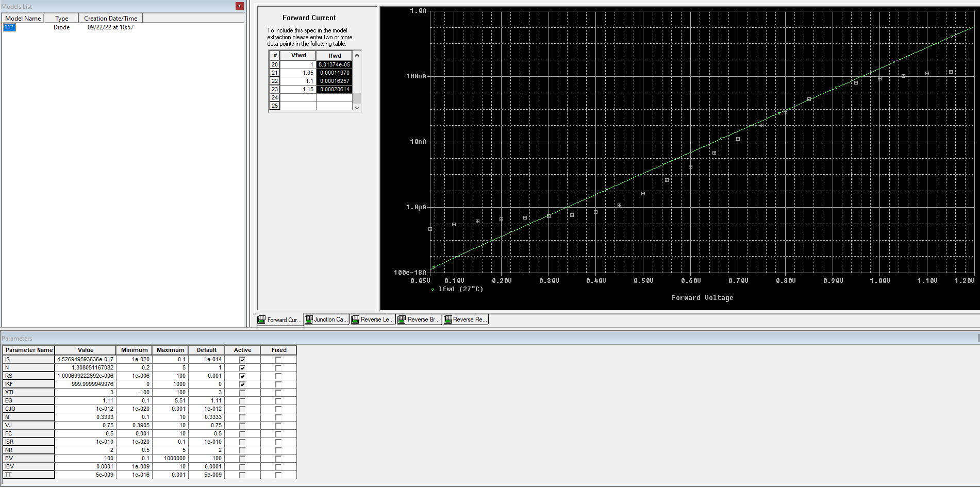Enable the Fixed checkbox for TT

[278, 475]
